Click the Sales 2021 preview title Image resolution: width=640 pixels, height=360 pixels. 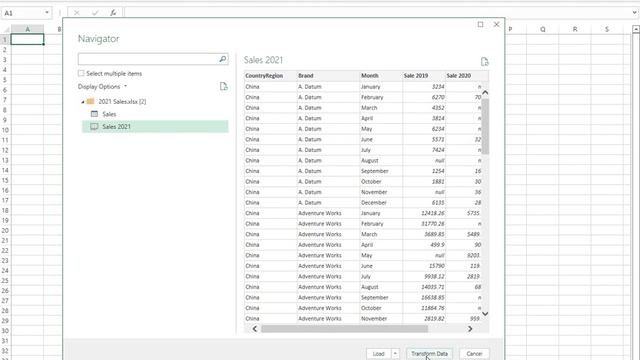[263, 60]
